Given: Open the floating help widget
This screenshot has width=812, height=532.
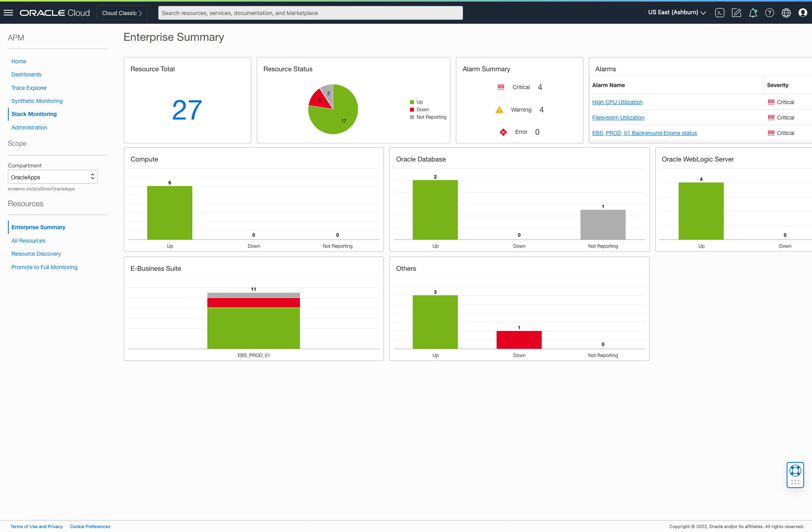Looking at the screenshot, I should pyautogui.click(x=795, y=475).
